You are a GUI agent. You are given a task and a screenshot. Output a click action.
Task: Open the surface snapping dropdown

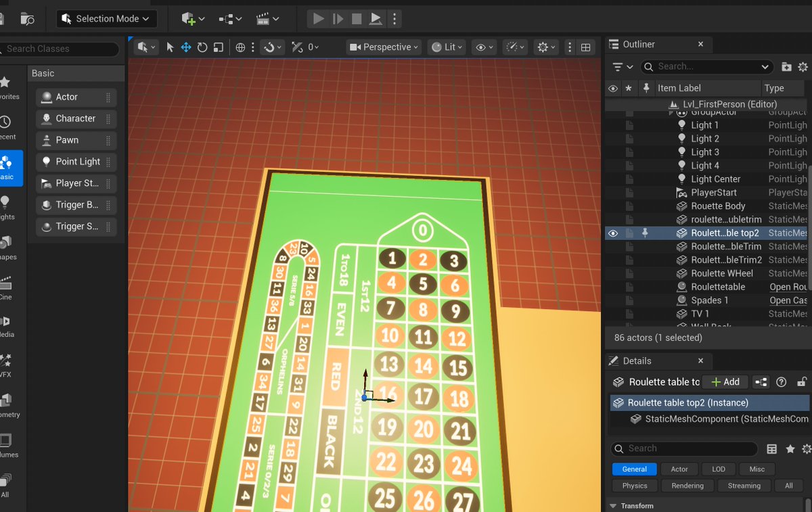click(x=273, y=47)
